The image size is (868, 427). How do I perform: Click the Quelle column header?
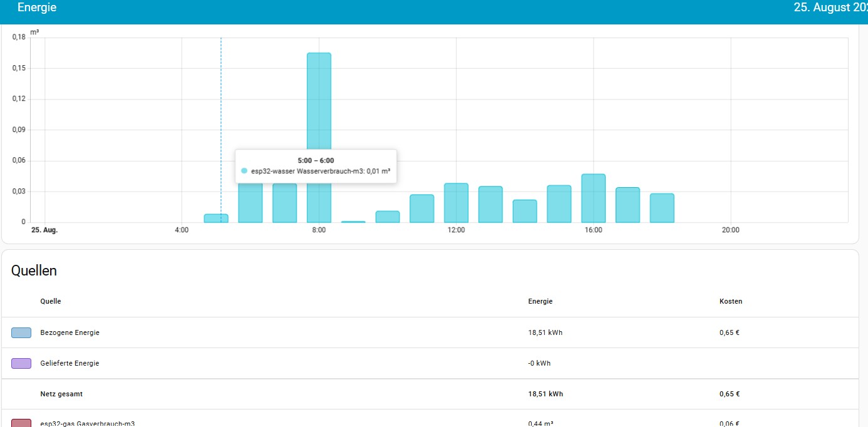point(51,301)
